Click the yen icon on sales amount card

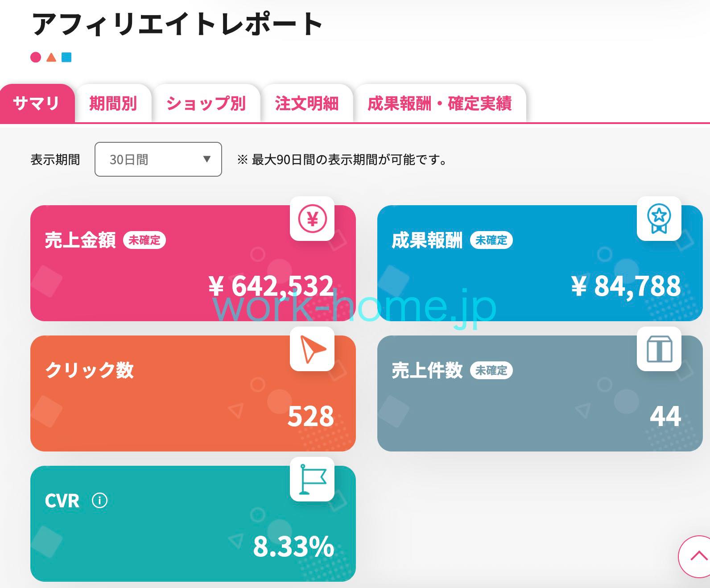click(x=312, y=219)
